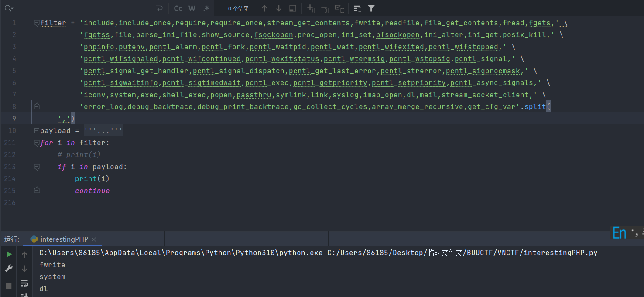Viewport: 644px width, 297px height.
Task: Switch to the interestingPHP run tab
Action: [x=64, y=239]
